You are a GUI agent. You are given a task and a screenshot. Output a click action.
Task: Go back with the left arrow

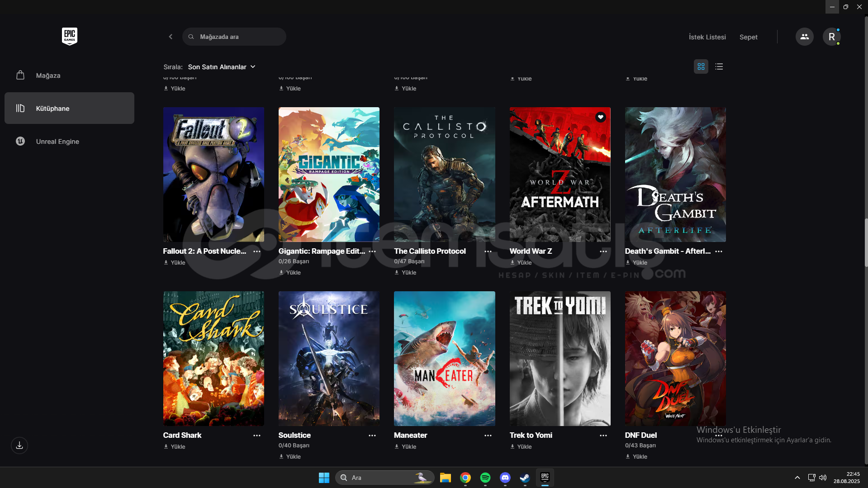(171, 37)
